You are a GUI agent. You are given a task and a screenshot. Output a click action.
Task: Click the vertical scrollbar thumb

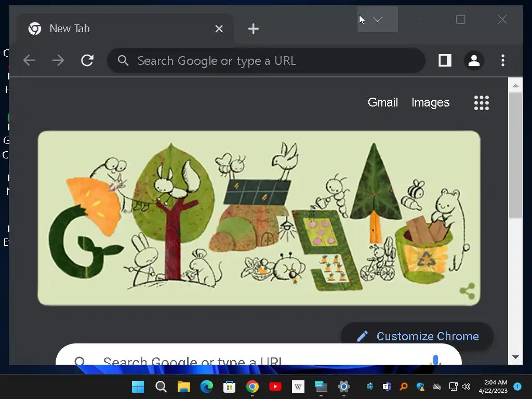pyautogui.click(x=515, y=155)
